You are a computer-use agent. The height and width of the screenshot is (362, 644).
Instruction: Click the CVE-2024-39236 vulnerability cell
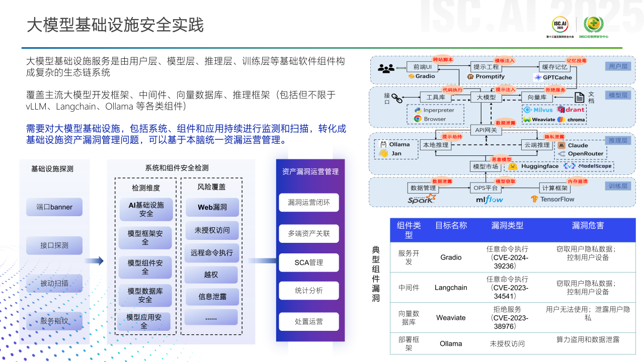pyautogui.click(x=507, y=257)
